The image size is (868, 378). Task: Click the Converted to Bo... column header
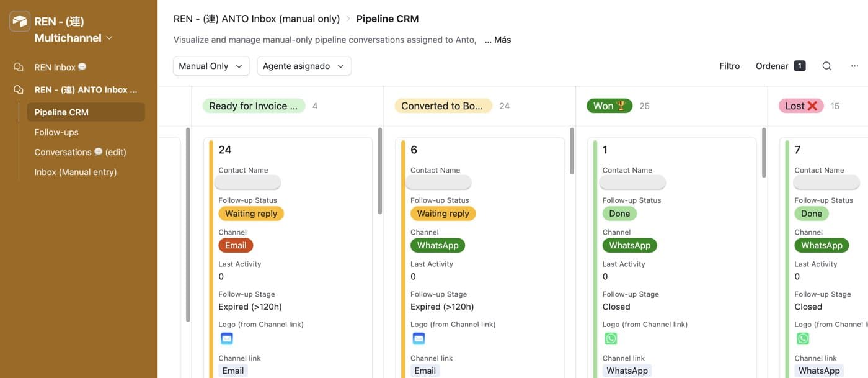point(443,106)
